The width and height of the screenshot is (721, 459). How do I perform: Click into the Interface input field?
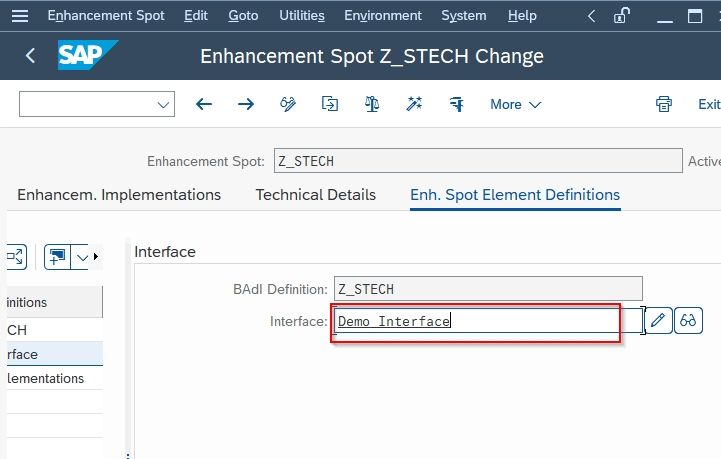click(x=488, y=321)
